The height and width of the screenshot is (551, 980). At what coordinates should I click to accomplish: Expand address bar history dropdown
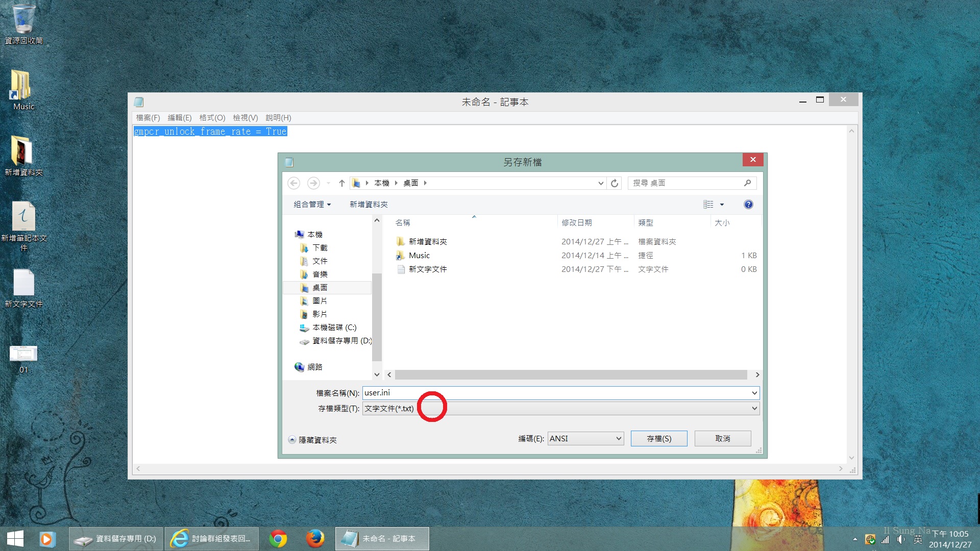(x=601, y=183)
